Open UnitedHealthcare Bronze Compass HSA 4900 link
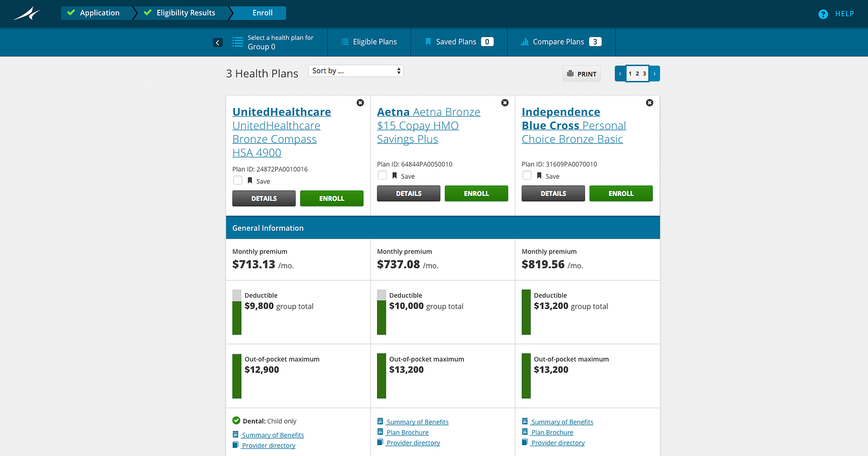Image resolution: width=868 pixels, height=456 pixels. click(282, 132)
